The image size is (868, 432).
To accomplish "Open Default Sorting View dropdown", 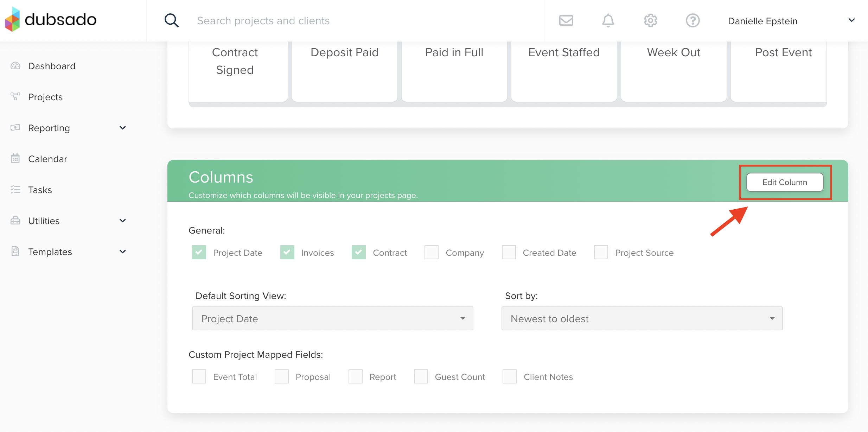I will click(x=332, y=318).
